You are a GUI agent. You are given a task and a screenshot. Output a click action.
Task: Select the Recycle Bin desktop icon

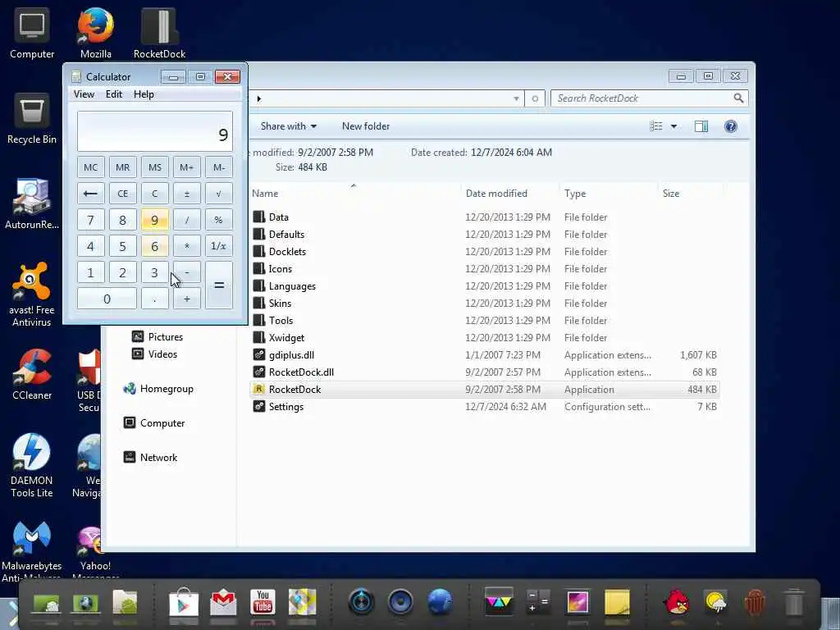(32, 118)
